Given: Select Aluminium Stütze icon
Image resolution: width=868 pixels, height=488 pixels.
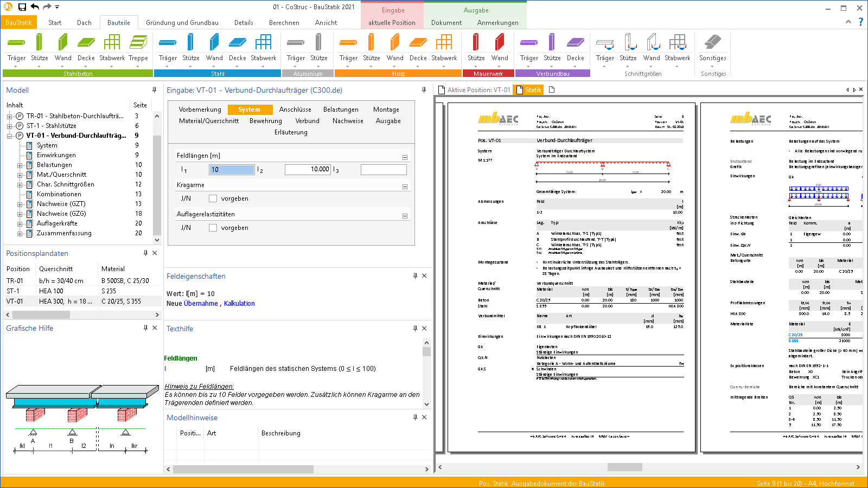Looking at the screenshot, I should 318,43.
